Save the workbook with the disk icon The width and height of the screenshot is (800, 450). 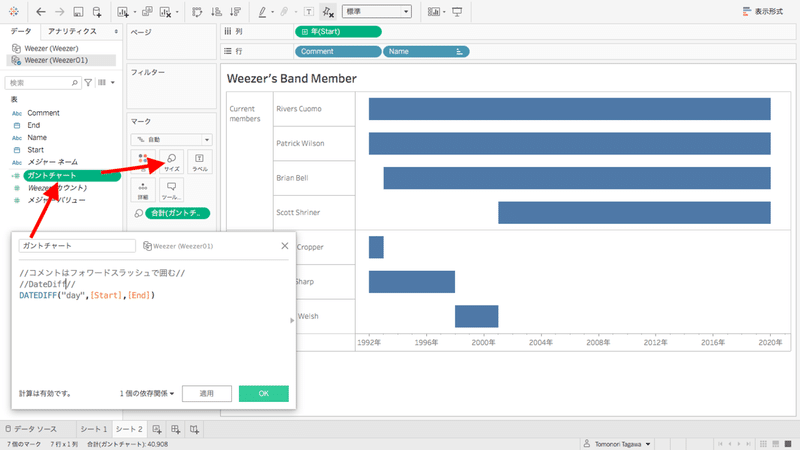pos(78,11)
